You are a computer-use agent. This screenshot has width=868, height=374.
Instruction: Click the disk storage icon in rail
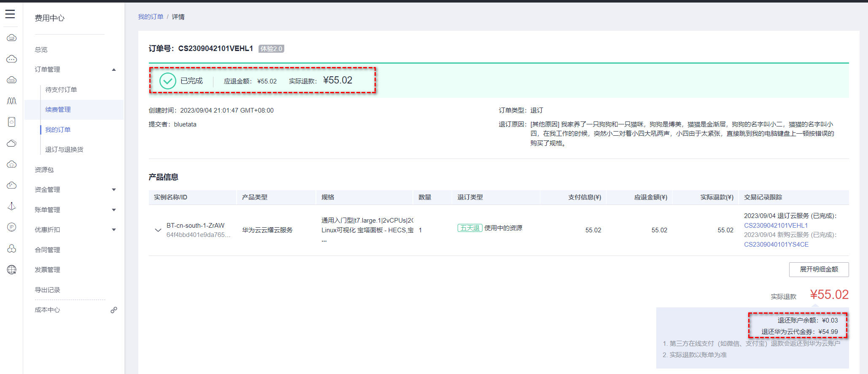pyautogui.click(x=12, y=122)
